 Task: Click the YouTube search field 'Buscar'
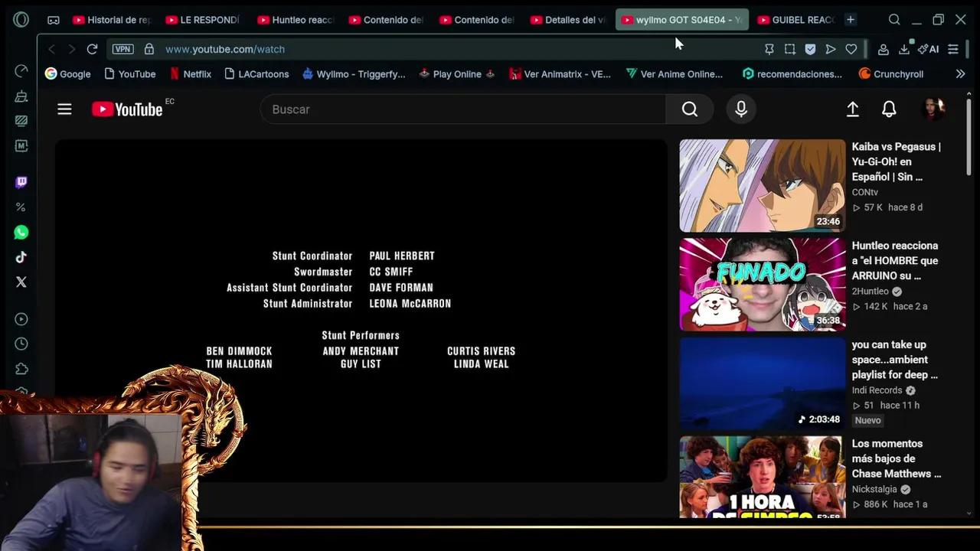463,109
